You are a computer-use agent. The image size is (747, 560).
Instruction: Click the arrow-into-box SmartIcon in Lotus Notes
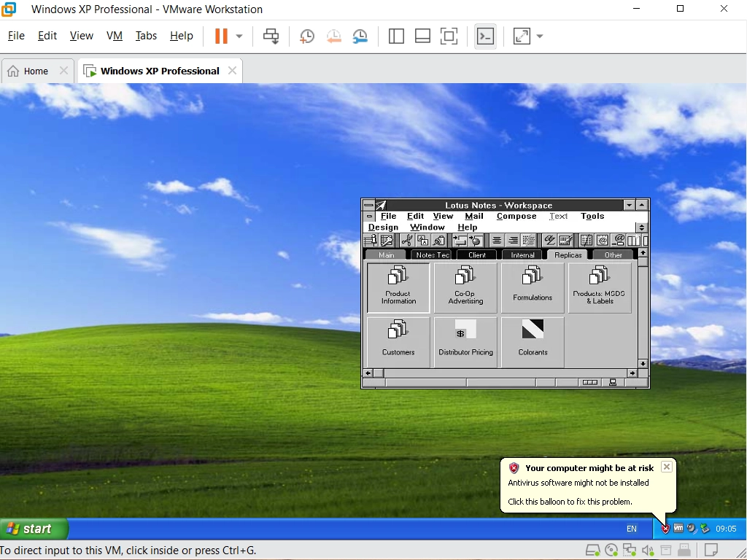(459, 241)
